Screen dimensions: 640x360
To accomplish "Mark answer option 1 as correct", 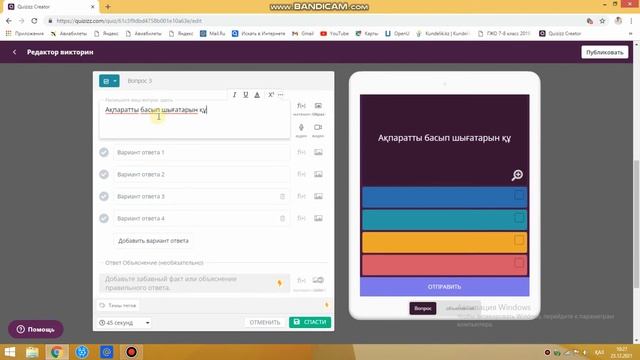I will pyautogui.click(x=104, y=152).
